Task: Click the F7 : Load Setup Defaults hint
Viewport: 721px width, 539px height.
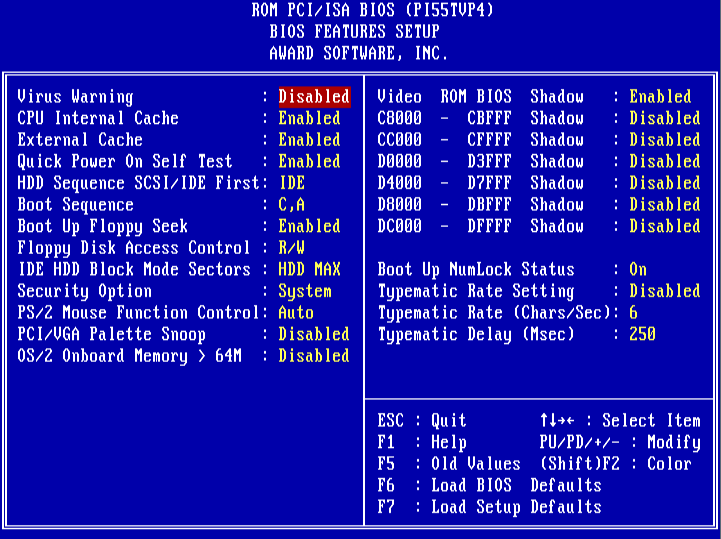Action: pos(489,507)
